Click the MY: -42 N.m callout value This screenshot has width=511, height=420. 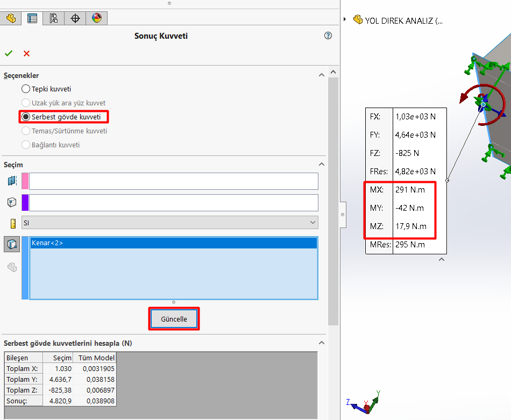click(x=410, y=208)
